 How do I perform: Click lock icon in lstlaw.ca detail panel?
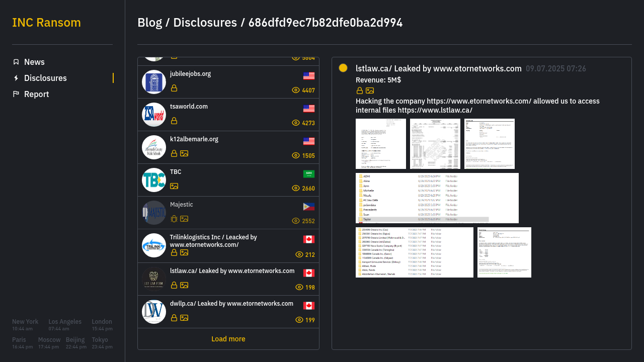click(x=360, y=90)
